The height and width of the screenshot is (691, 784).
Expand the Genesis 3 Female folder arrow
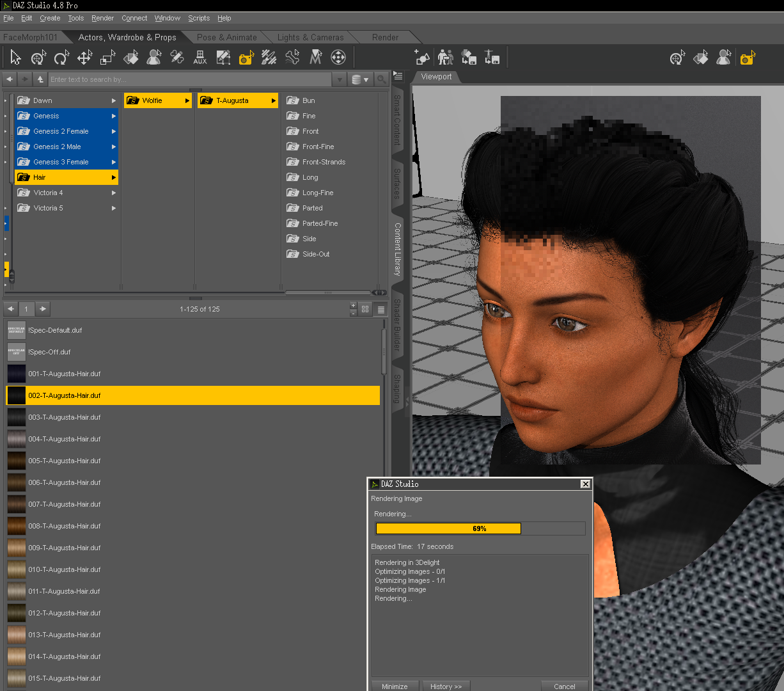tap(114, 162)
